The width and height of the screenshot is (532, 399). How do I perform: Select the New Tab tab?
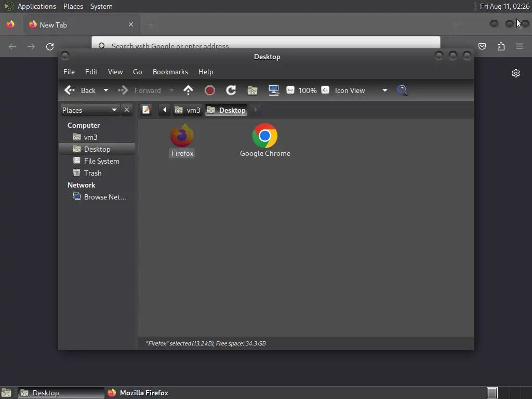point(82,24)
